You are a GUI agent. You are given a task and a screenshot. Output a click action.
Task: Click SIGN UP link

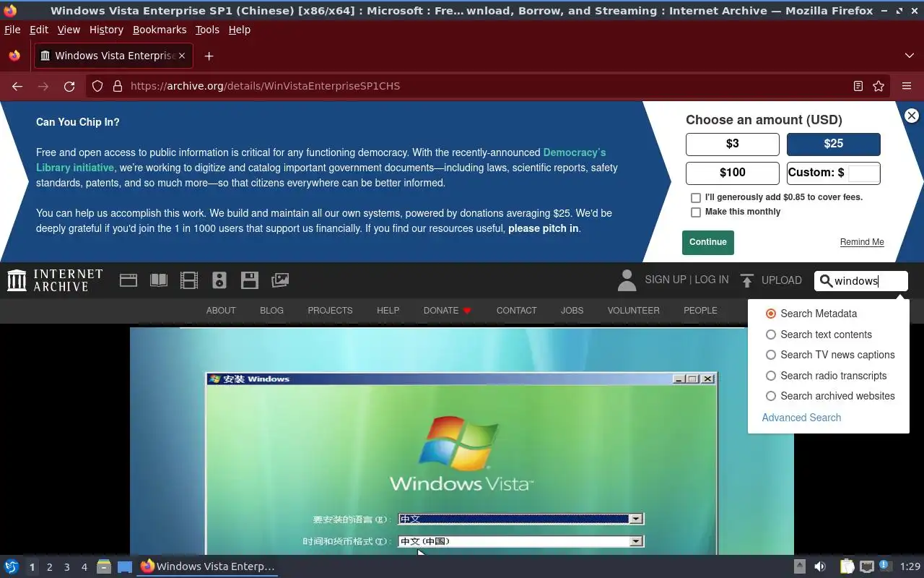666,280
